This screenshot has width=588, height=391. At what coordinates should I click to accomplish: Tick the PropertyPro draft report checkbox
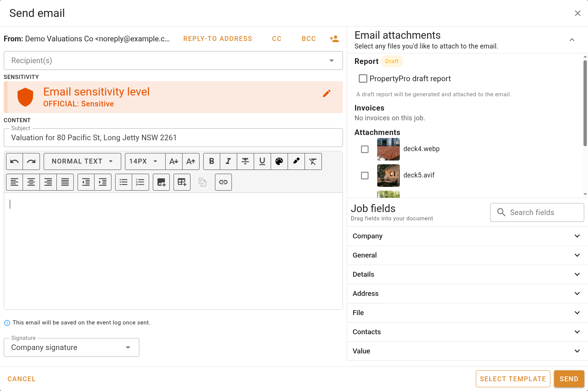[x=363, y=79]
